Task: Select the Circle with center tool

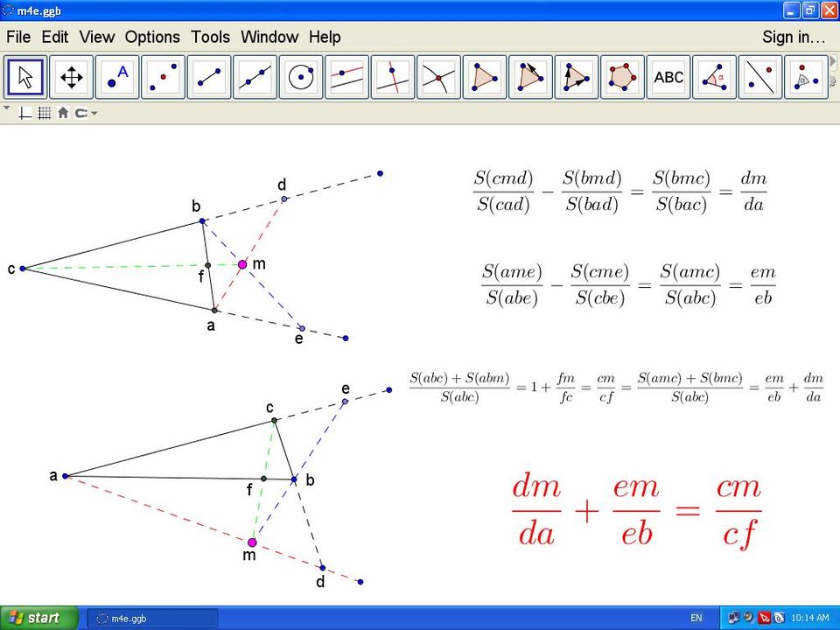Action: click(301, 78)
